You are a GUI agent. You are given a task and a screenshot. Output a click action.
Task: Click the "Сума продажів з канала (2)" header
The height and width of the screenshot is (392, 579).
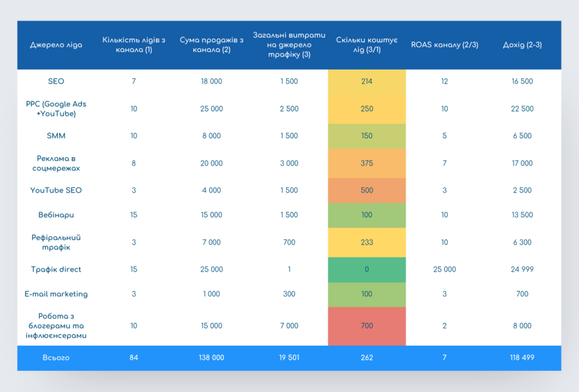point(211,45)
